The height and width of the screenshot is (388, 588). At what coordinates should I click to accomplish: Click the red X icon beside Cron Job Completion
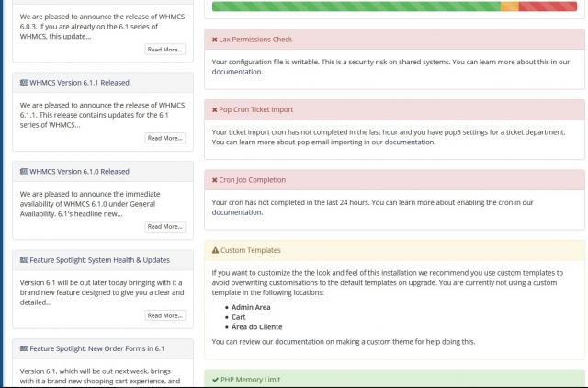[214, 180]
